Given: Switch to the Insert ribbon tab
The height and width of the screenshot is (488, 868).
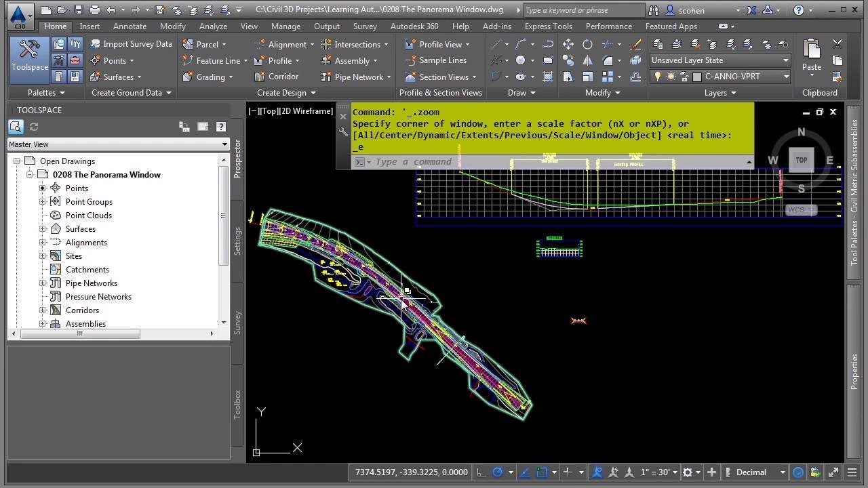Looking at the screenshot, I should click(90, 26).
